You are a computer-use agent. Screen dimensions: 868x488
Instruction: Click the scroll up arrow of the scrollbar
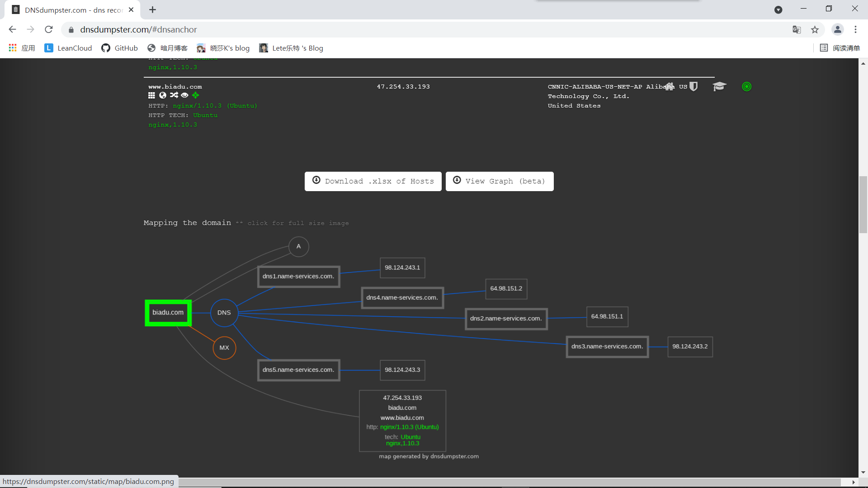coord(863,63)
